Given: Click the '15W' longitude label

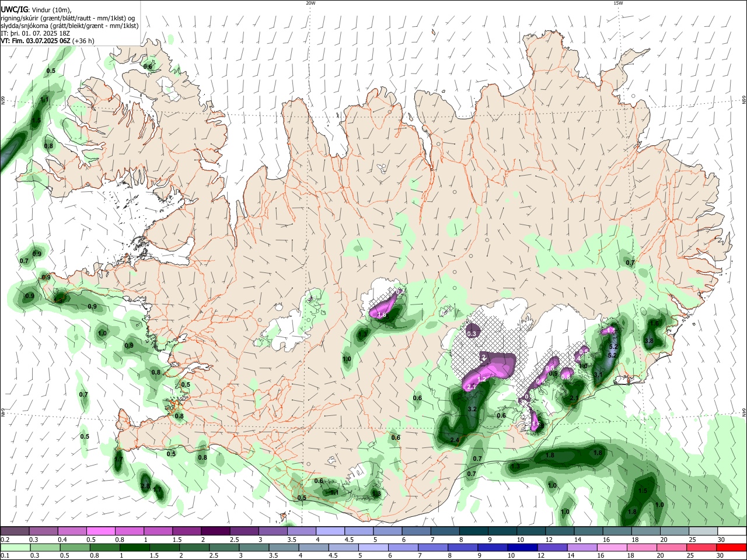Looking at the screenshot, I should tap(618, 3).
